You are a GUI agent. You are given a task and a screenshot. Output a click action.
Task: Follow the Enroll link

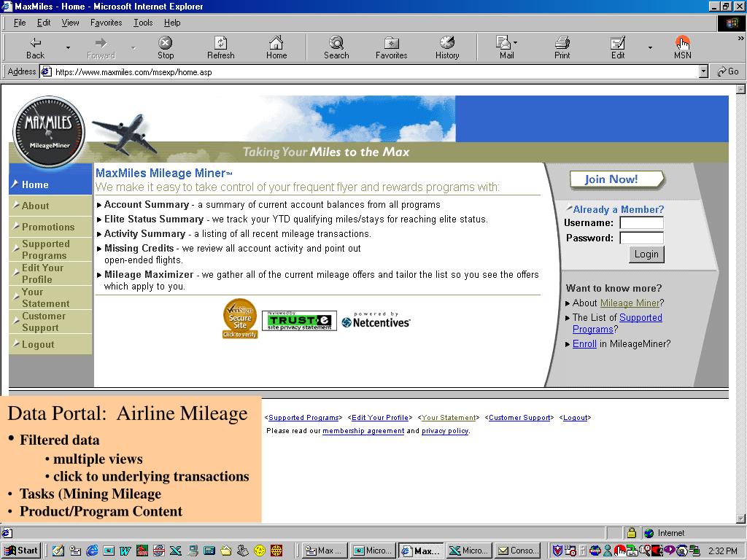click(x=584, y=344)
